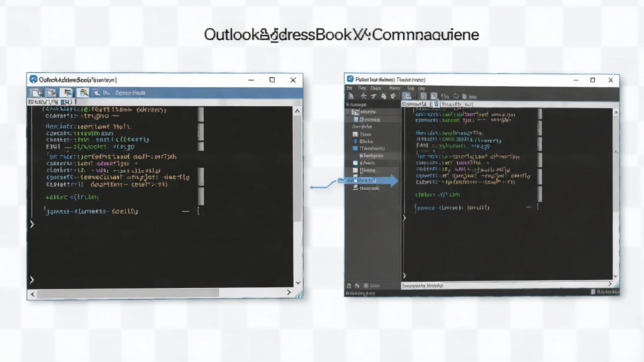Click the document icon at the right window toolbar start
This screenshot has width=644, height=362.
point(351,96)
